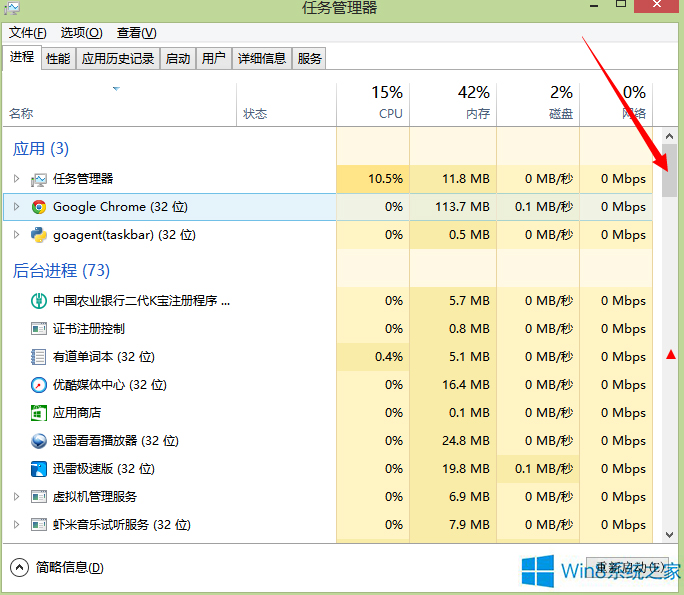The image size is (684, 595).
Task: Click the 优酷媒体中心 icon
Action: click(38, 385)
